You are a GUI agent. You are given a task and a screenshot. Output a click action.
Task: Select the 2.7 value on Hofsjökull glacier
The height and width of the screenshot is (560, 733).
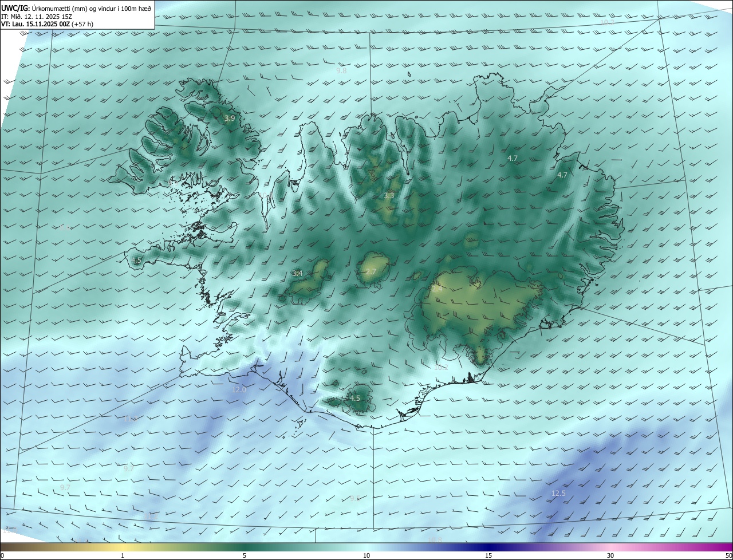371,271
